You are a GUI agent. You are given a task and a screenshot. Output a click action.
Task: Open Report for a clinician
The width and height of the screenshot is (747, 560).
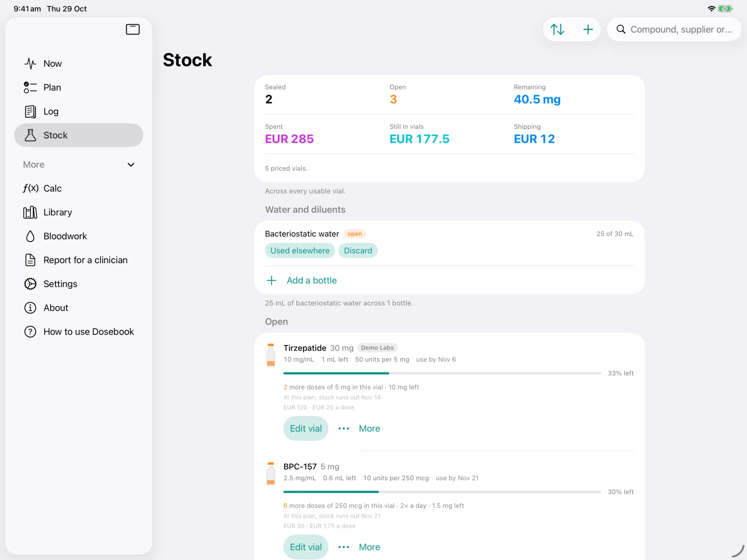point(78,260)
